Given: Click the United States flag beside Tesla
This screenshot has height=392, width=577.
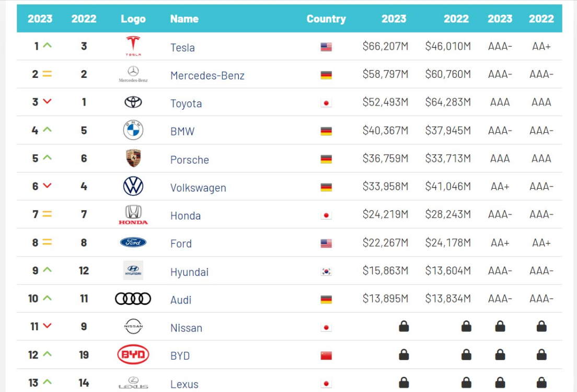Looking at the screenshot, I should point(326,47).
